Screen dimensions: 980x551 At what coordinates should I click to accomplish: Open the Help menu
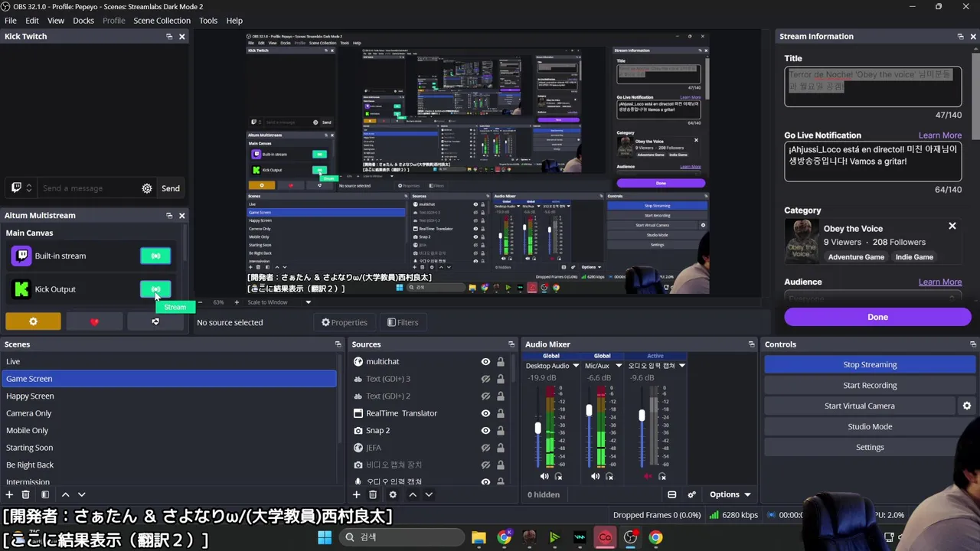[x=234, y=21]
